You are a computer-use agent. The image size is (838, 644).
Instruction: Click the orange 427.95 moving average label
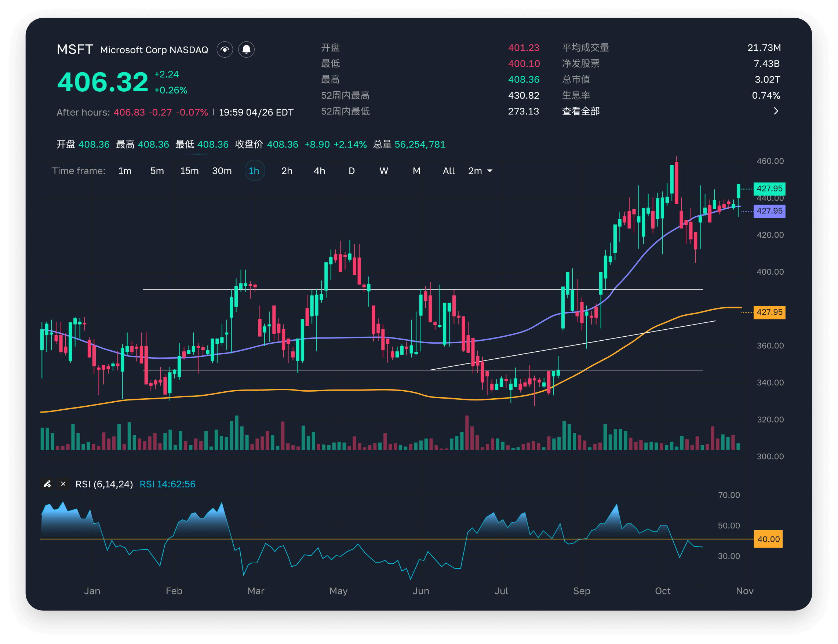click(x=769, y=312)
